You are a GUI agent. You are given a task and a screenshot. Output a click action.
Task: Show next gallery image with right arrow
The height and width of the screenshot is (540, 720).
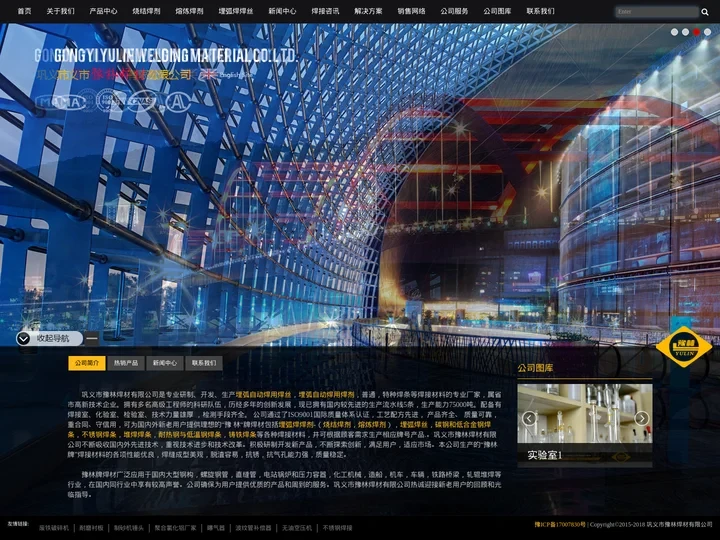click(x=641, y=418)
